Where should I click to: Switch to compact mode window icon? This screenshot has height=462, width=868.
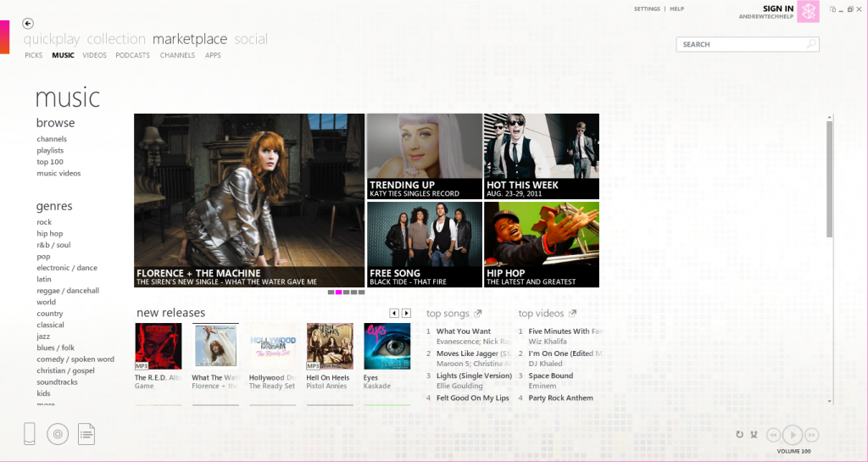(x=832, y=9)
